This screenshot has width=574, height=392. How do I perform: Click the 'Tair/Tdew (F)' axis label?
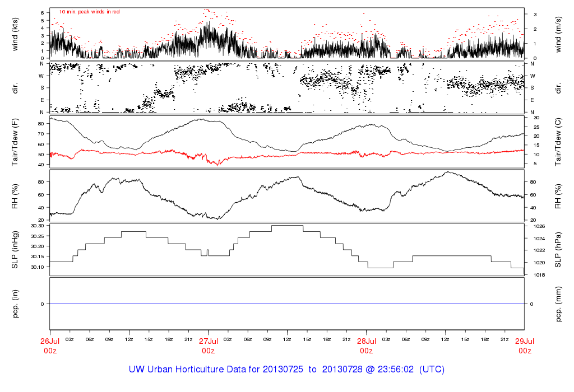coord(15,143)
